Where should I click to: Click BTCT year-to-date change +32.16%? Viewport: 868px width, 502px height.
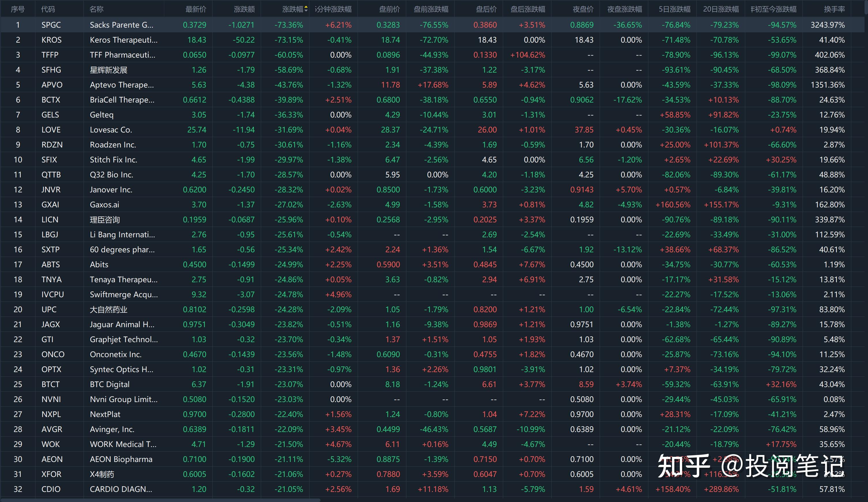[x=781, y=384]
